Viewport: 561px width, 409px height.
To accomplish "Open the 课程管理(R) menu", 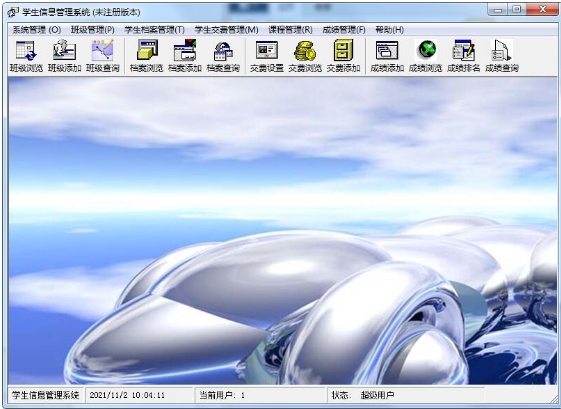I will pyautogui.click(x=291, y=30).
